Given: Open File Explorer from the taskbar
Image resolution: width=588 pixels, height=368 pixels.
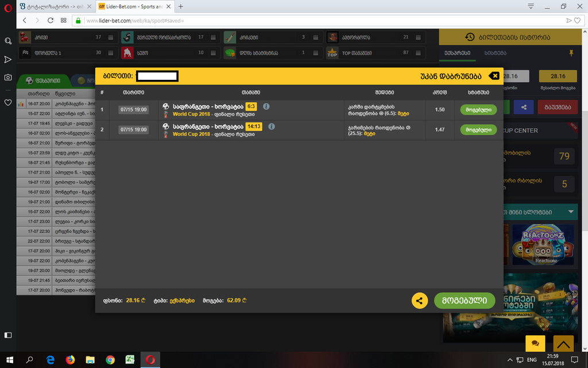Looking at the screenshot, I should point(90,360).
